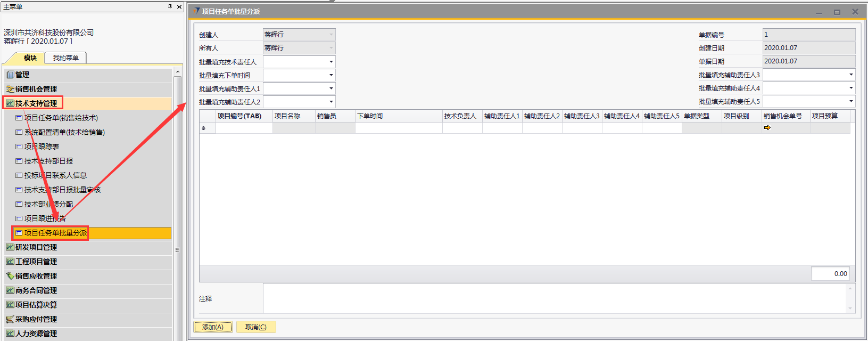Click the 销售机会管理 module icon
868x341 pixels.
click(x=10, y=89)
